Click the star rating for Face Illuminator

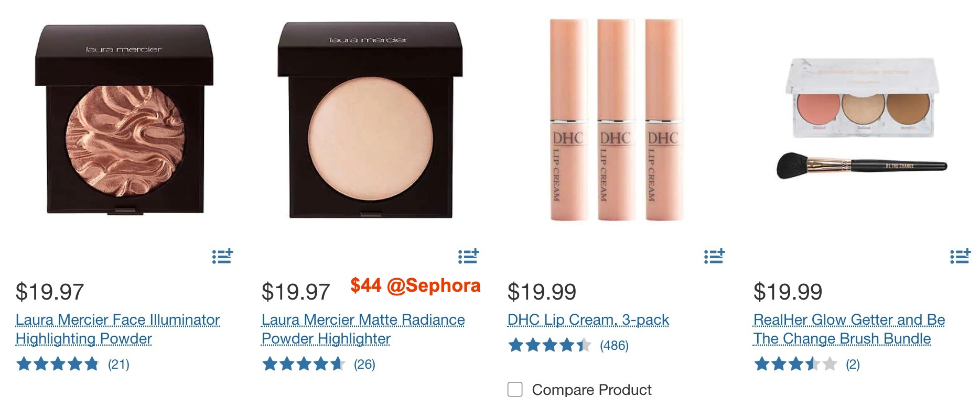[58, 364]
